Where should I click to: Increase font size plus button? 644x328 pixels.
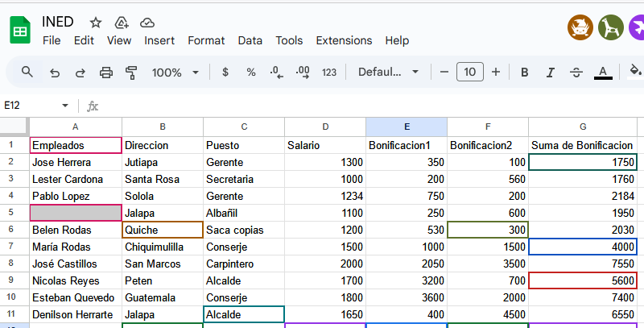tap(496, 73)
